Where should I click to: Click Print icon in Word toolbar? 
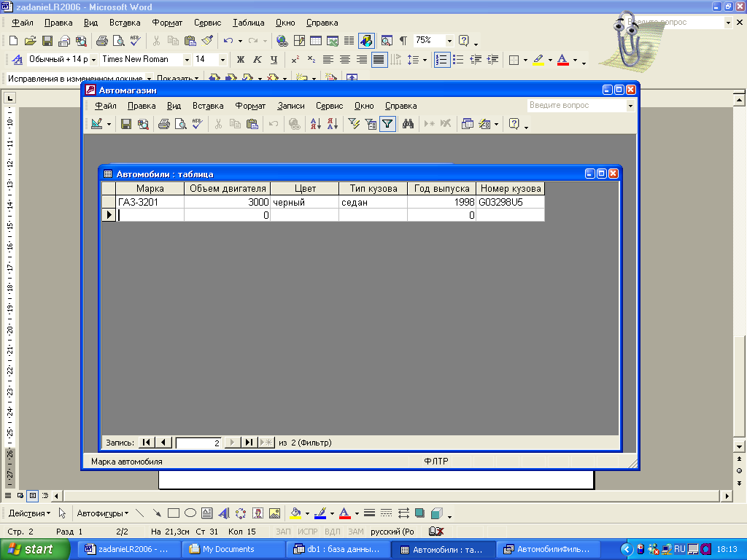tap(101, 41)
